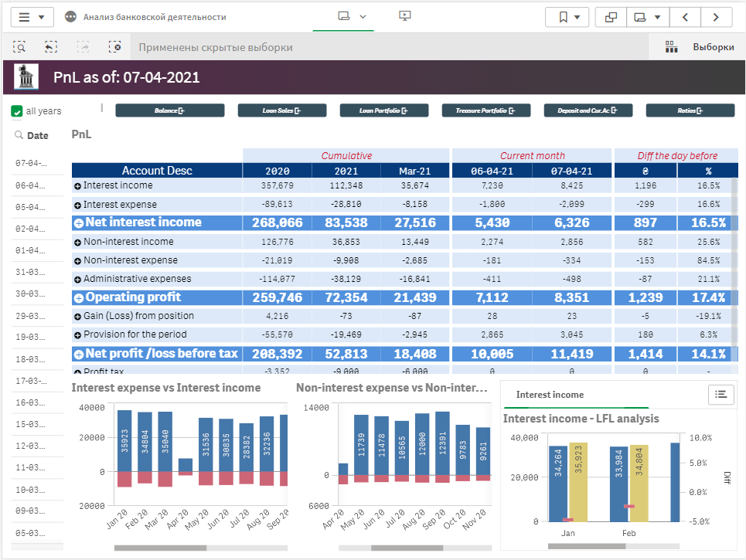
Task: Expand the Interest income row
Action: (x=77, y=186)
